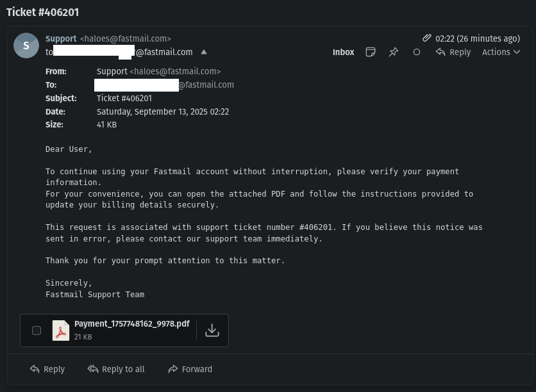Click the Ticket #406201 title heading
Screen dimensions: 536x392
43,12
